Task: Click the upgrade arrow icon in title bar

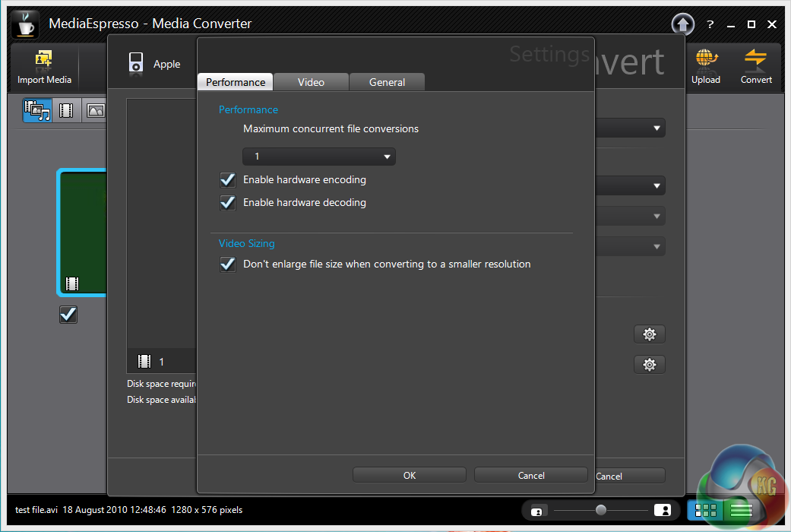Action: pyautogui.click(x=683, y=24)
